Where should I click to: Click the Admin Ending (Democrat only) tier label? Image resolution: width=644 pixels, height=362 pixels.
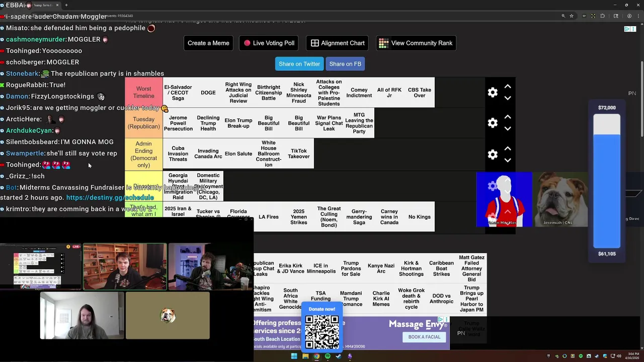(143, 154)
